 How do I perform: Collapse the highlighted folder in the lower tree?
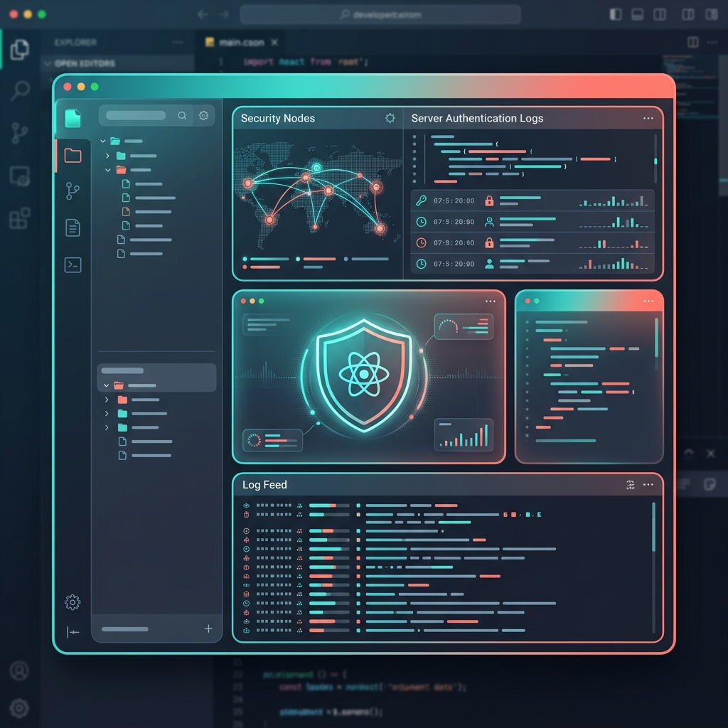pyautogui.click(x=107, y=385)
